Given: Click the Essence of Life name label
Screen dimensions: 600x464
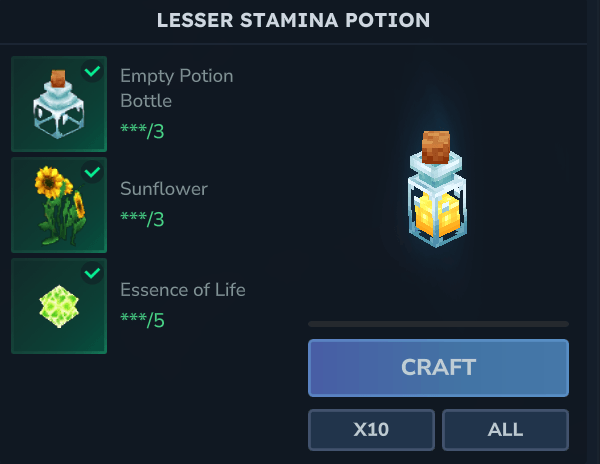Looking at the screenshot, I should click(x=182, y=290).
